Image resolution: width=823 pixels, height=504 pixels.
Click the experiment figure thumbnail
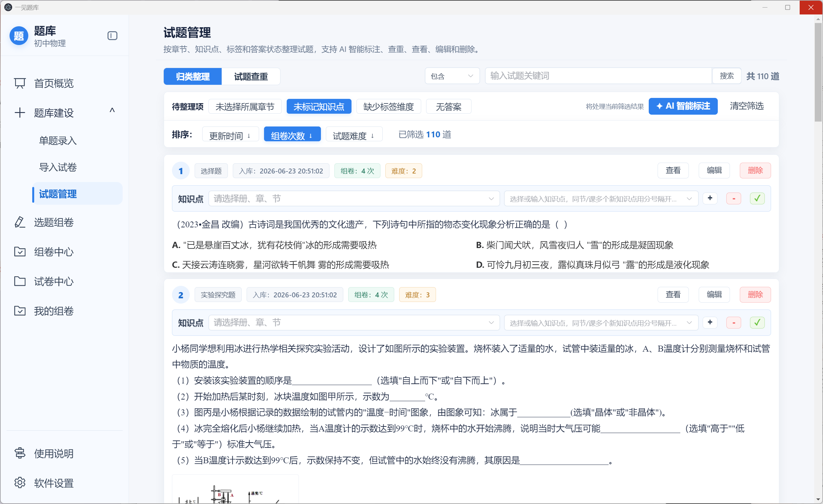tap(235, 489)
